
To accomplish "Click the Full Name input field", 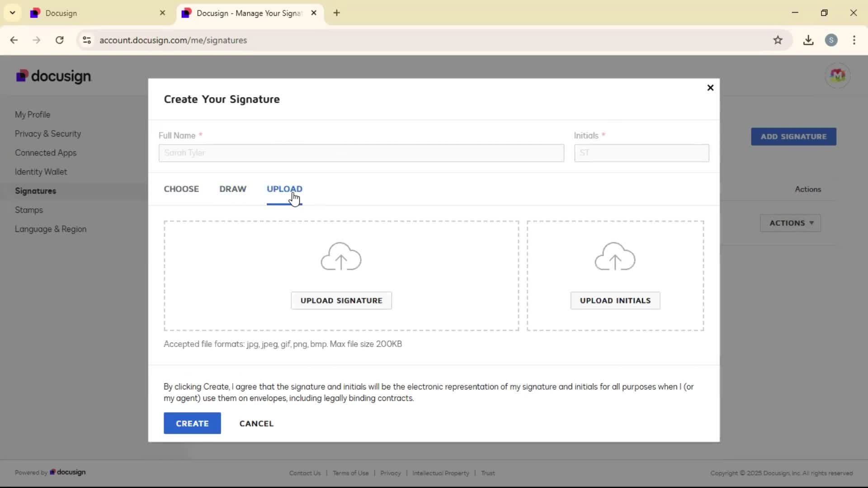I will [x=361, y=153].
